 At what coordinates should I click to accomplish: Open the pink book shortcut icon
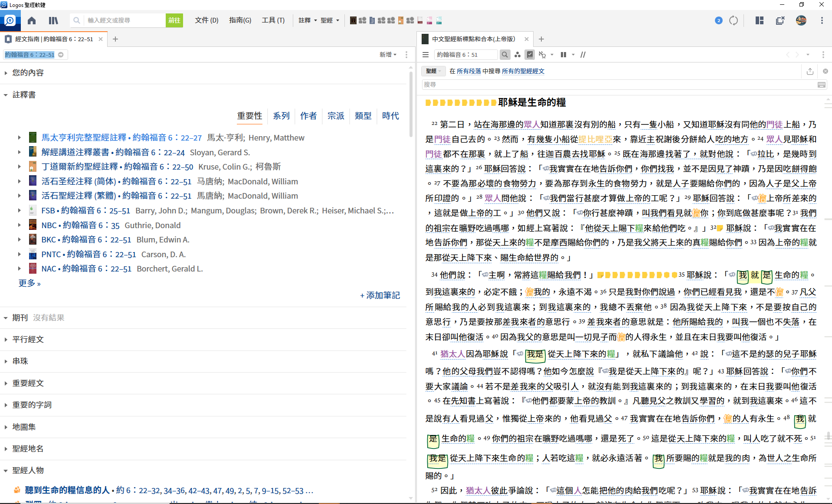click(x=429, y=20)
